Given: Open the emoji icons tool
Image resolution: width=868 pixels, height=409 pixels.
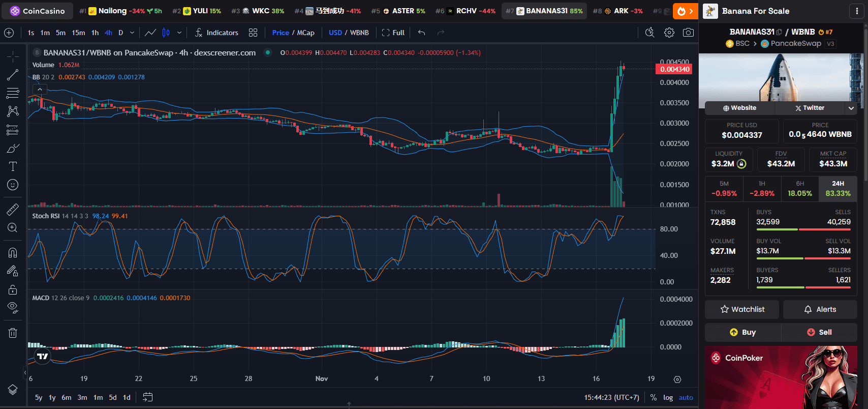Looking at the screenshot, I should click(13, 185).
